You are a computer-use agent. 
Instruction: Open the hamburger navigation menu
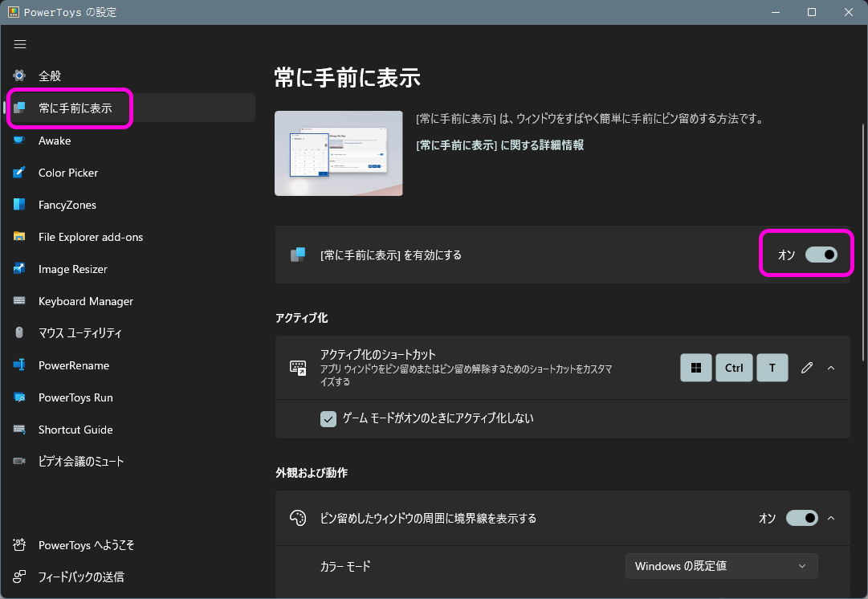point(20,43)
